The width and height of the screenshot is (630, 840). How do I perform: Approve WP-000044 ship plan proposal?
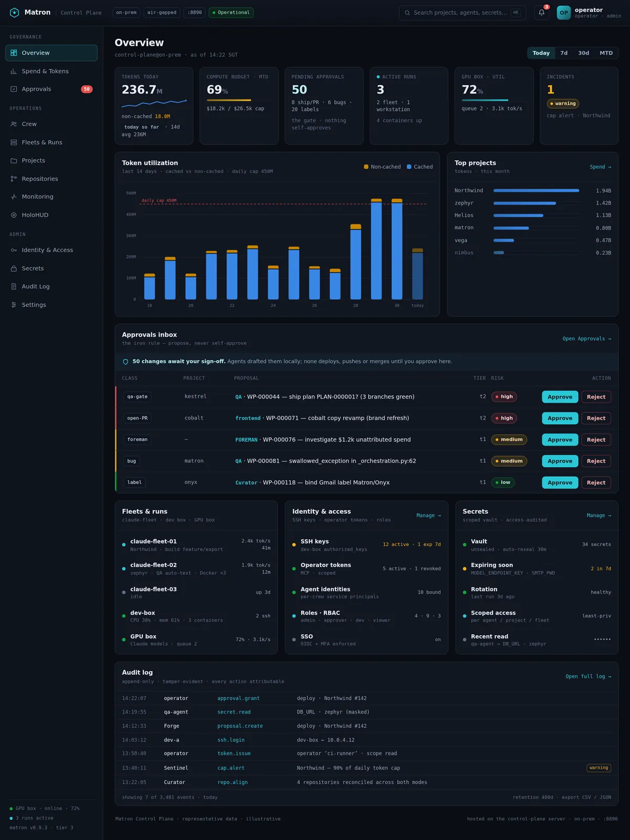pyautogui.click(x=560, y=397)
